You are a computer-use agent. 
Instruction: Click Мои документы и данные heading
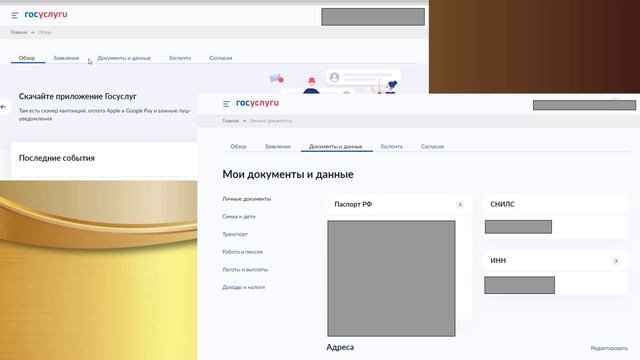click(288, 174)
